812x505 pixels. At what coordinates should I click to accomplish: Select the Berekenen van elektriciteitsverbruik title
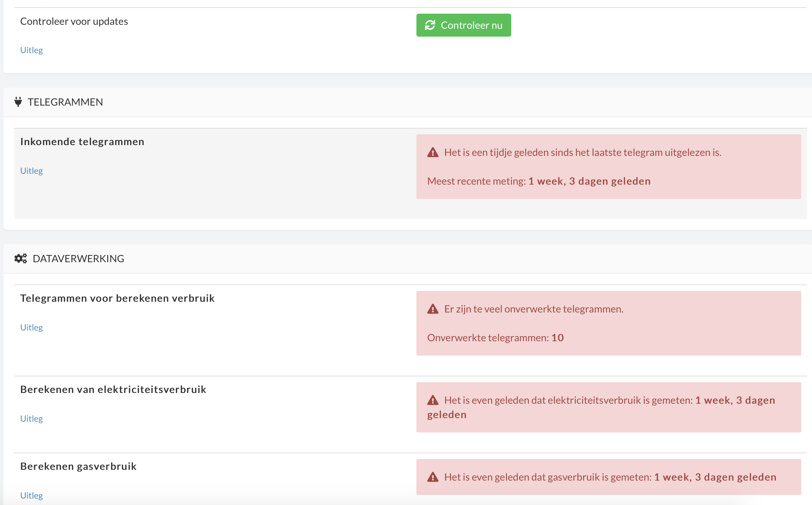pyautogui.click(x=113, y=389)
